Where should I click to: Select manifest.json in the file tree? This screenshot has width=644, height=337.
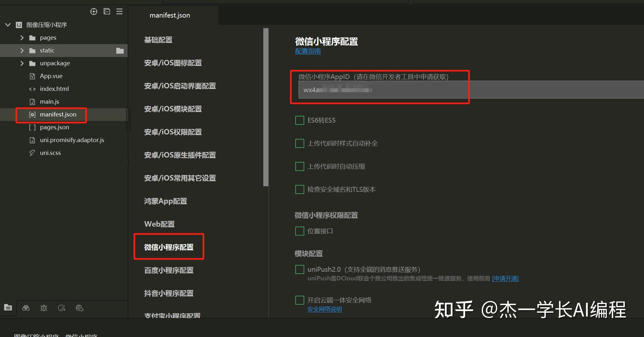tap(58, 115)
